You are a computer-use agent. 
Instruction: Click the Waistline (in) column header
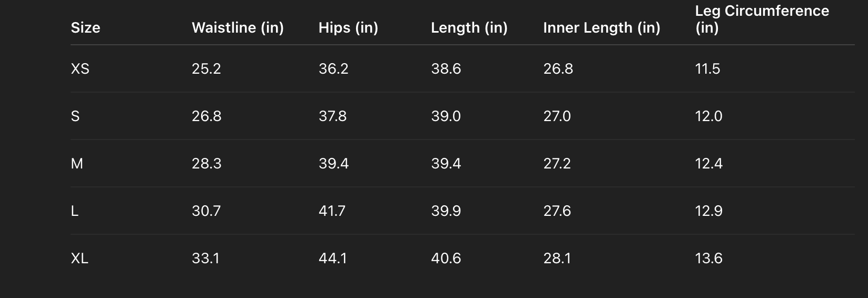238,28
